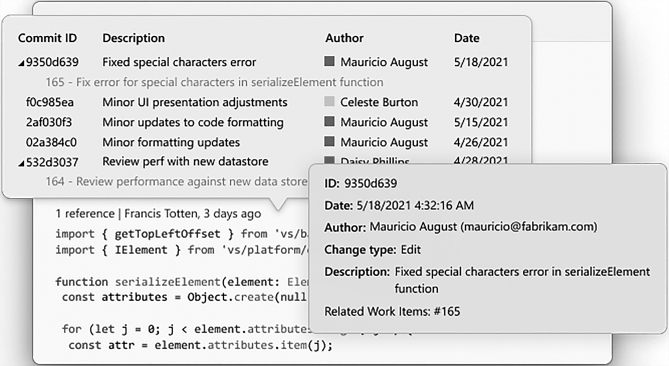Sort by Description column header

pyautogui.click(x=134, y=38)
